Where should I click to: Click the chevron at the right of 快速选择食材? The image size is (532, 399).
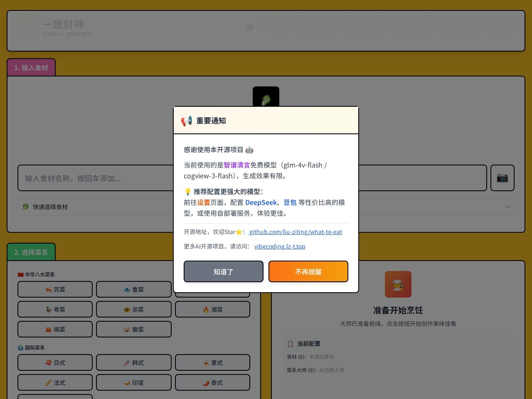pyautogui.click(x=507, y=207)
